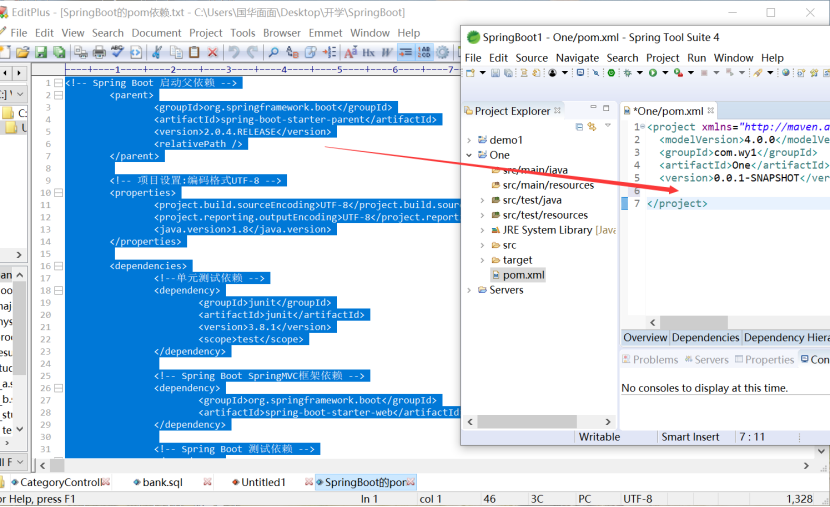Viewport: 830px width, 507px height.
Task: Click EditPlus font Aa icon
Action: [x=351, y=52]
